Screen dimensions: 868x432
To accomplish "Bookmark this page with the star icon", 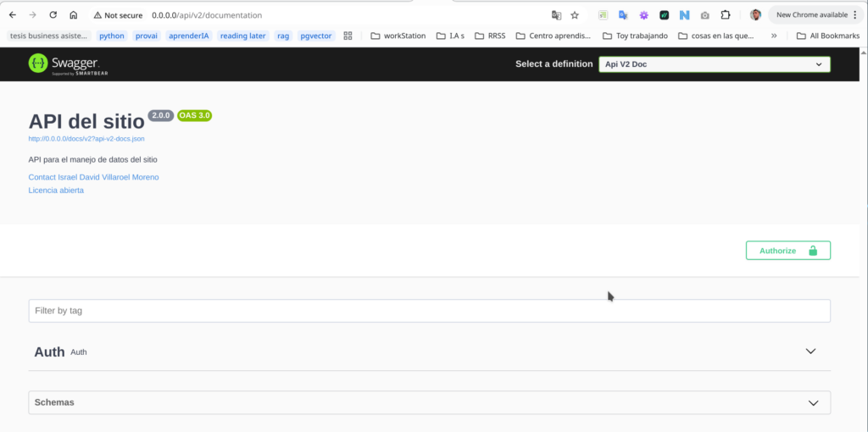I will click(x=575, y=15).
